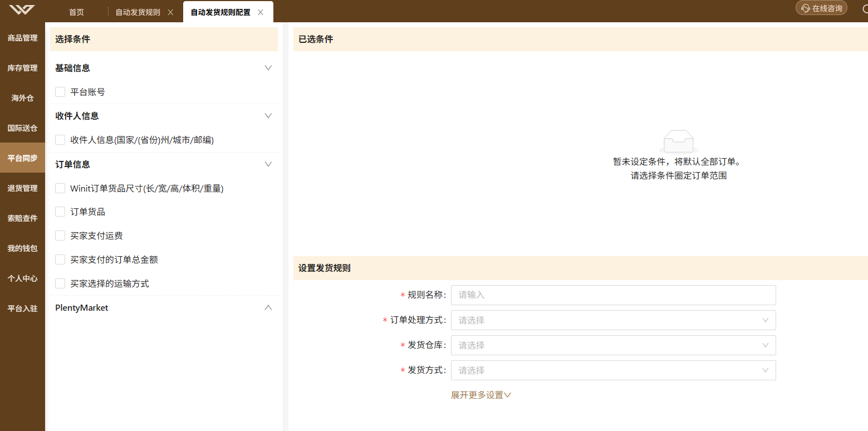This screenshot has height=431, width=868.
Task: Check Winit订单货品尺寸 checkbox
Action: (60, 188)
